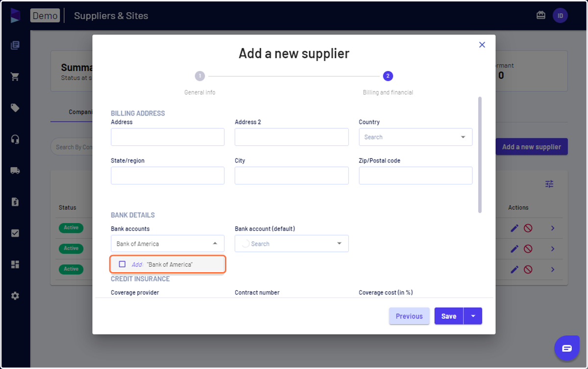Image resolution: width=588 pixels, height=369 pixels.
Task: Open the headset support icon in the sidebar
Action: point(15,139)
